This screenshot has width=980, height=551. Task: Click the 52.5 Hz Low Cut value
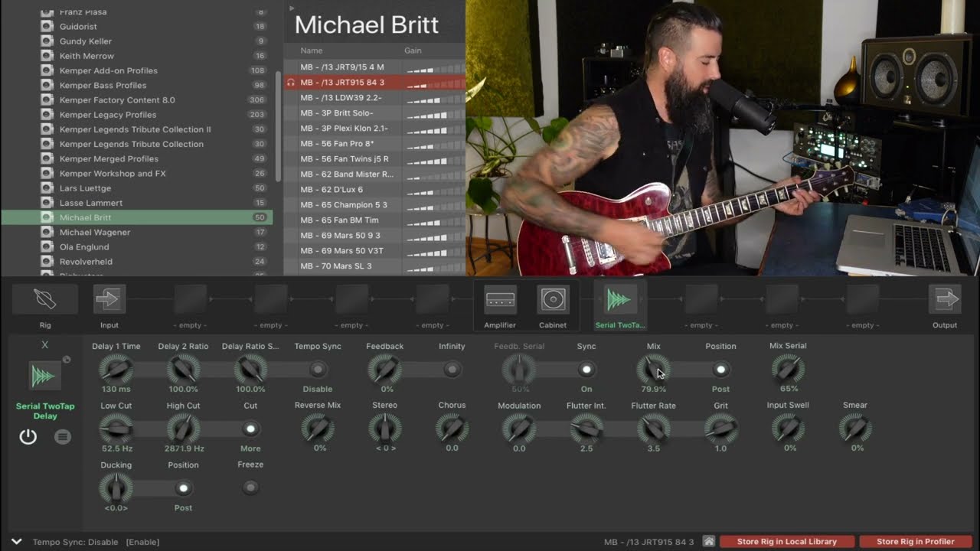pos(116,448)
